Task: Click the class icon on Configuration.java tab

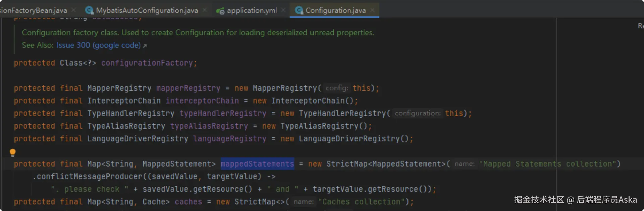Action: pos(299,10)
